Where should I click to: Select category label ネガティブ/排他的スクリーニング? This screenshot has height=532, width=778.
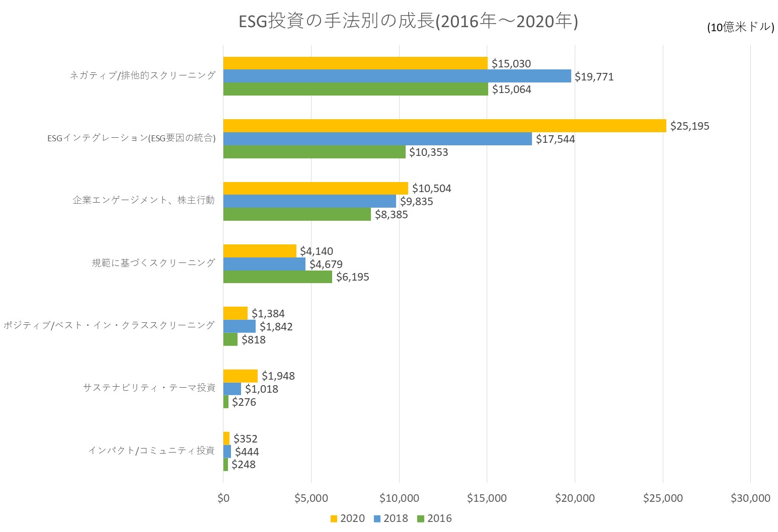(x=143, y=75)
